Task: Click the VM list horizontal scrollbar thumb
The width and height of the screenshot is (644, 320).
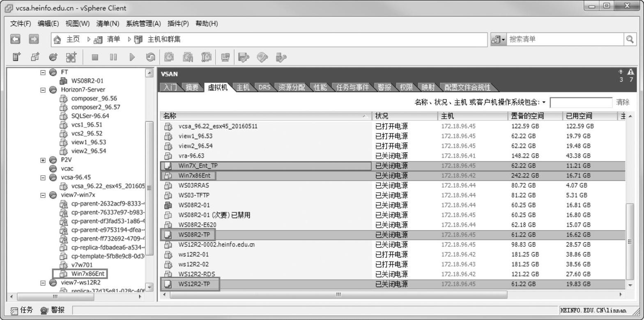Action: tap(338, 295)
